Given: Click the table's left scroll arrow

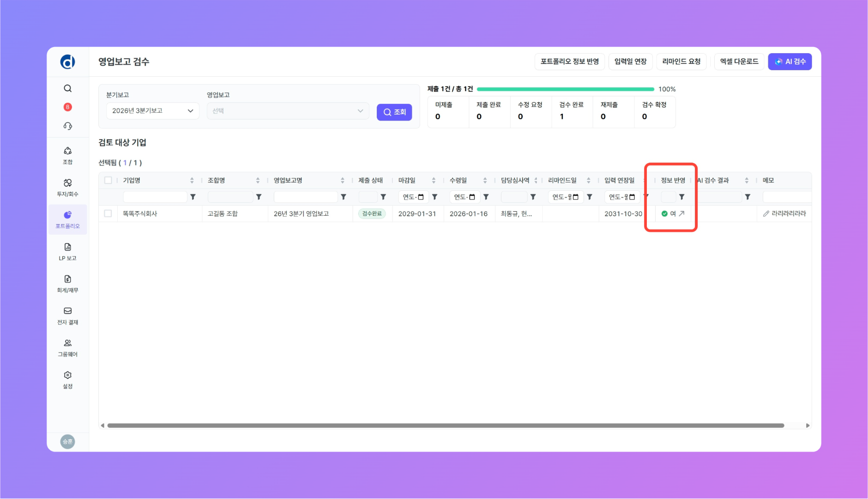Looking at the screenshot, I should pos(102,426).
